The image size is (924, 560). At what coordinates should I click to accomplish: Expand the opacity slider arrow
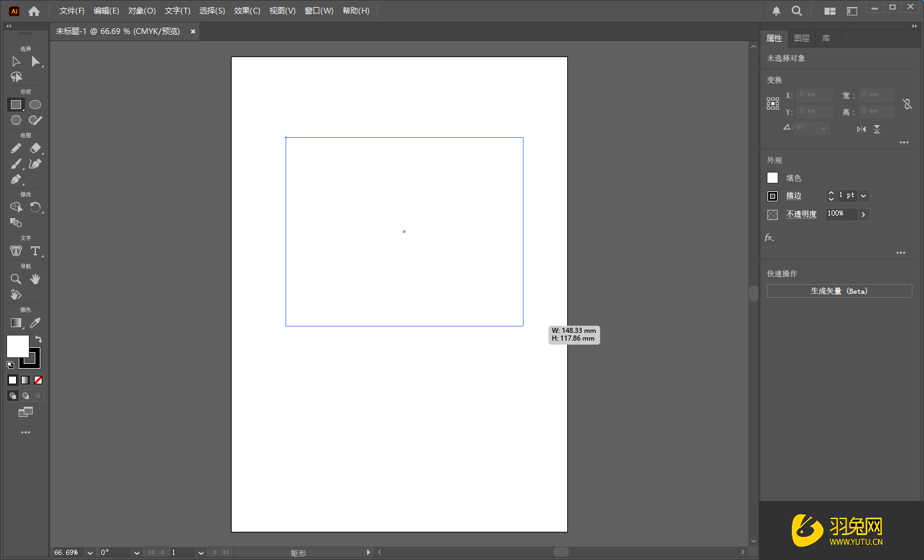[864, 214]
